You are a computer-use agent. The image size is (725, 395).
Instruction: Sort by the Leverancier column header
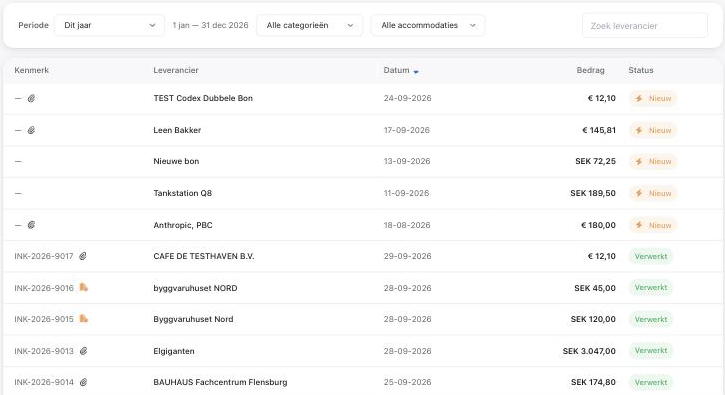click(176, 70)
